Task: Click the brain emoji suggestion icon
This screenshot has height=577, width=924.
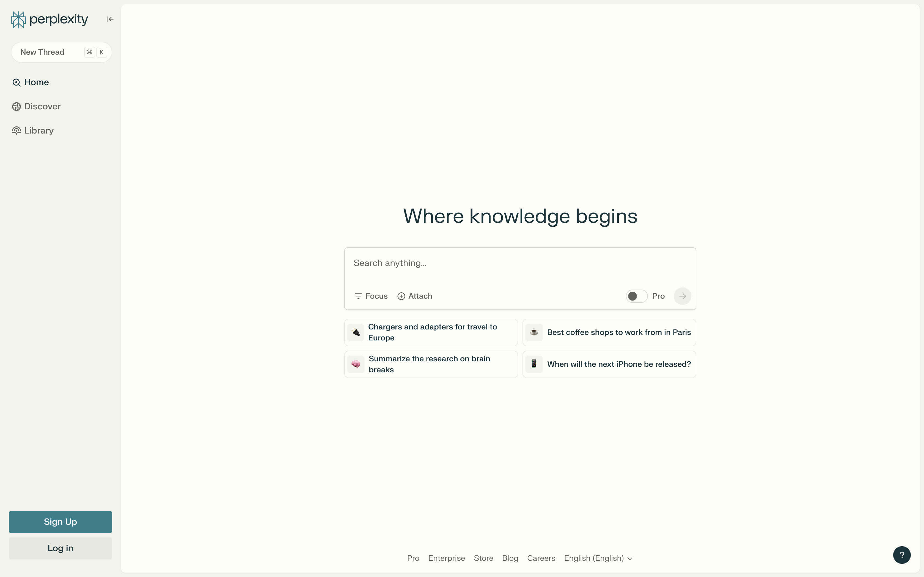Action: (x=356, y=364)
